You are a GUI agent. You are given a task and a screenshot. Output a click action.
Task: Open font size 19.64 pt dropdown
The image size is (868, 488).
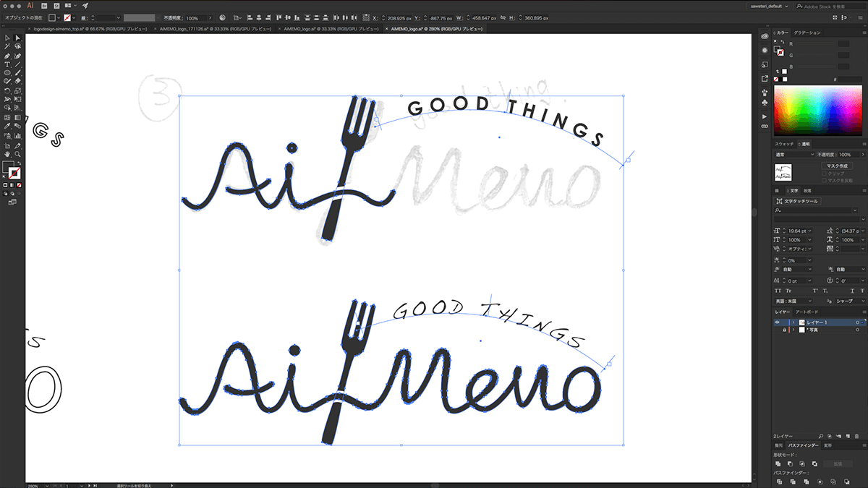coord(809,231)
